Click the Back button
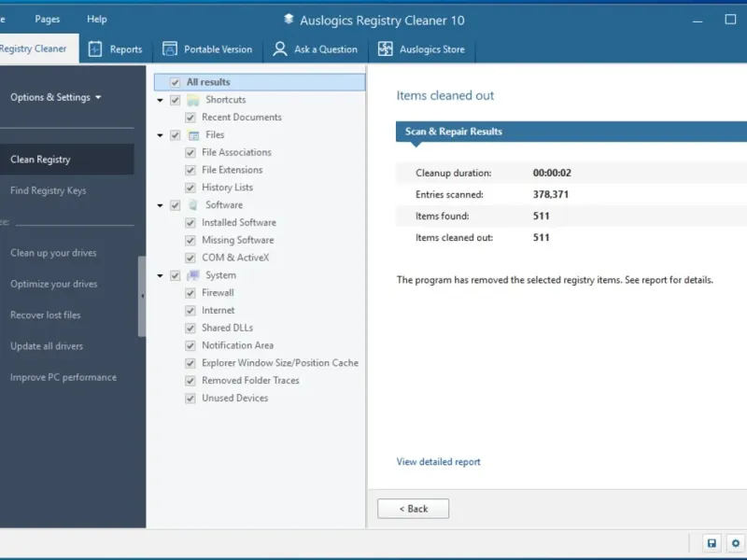Image resolution: width=747 pixels, height=560 pixels. coord(413,509)
